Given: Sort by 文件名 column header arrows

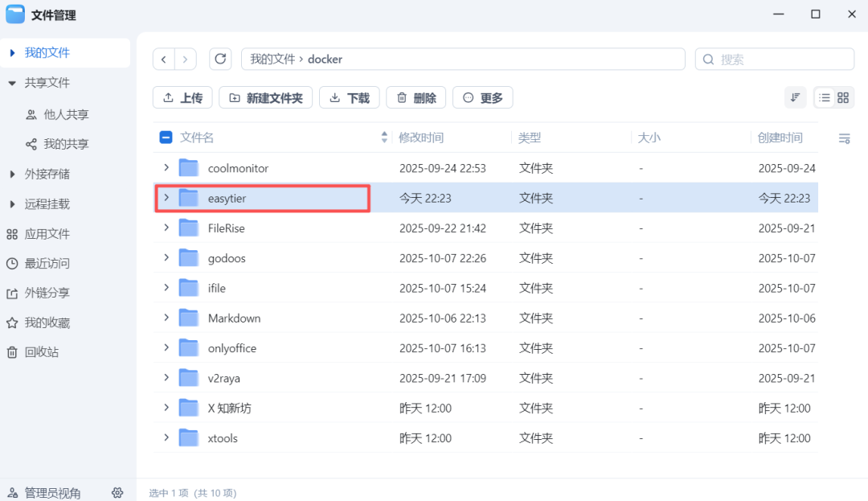Looking at the screenshot, I should pyautogui.click(x=383, y=137).
